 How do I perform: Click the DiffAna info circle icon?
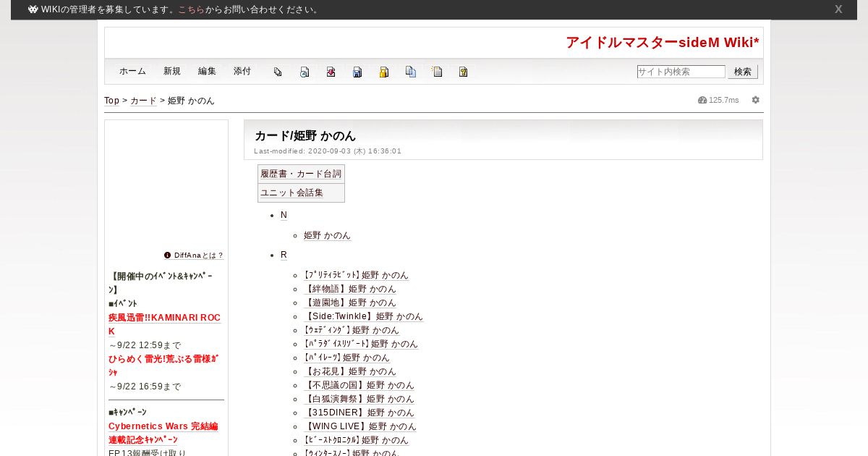pos(168,256)
